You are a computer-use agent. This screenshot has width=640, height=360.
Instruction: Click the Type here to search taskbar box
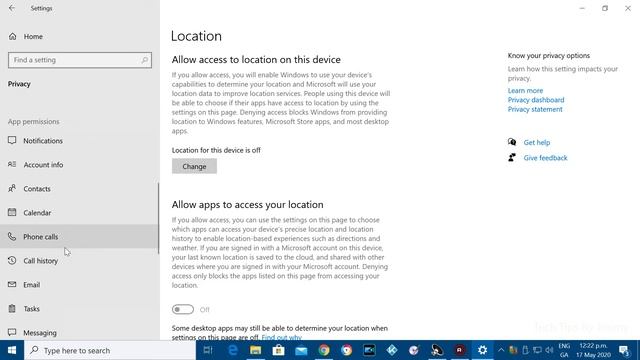110,350
